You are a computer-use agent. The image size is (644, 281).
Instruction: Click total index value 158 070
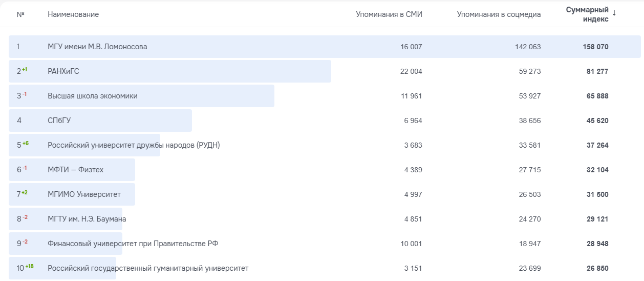595,47
